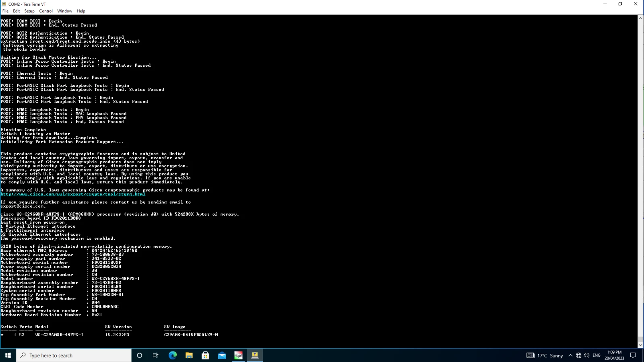The height and width of the screenshot is (362, 644).
Task: Open the weather 17°C Sunny widget
Action: click(x=550, y=356)
